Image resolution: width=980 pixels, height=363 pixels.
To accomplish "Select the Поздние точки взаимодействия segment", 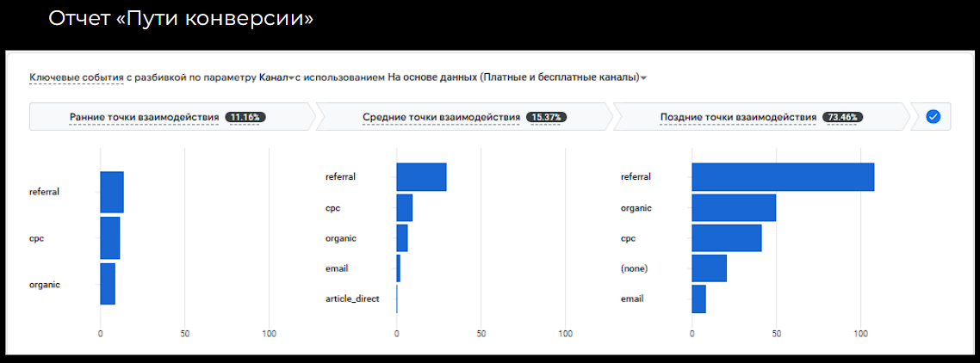I will click(x=761, y=117).
